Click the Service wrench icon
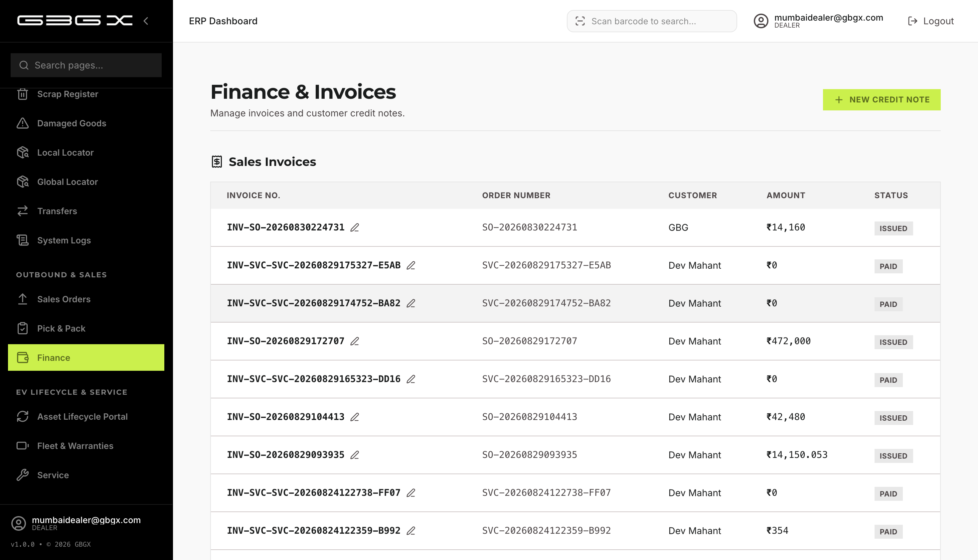Viewport: 978px width, 560px height. click(x=23, y=475)
